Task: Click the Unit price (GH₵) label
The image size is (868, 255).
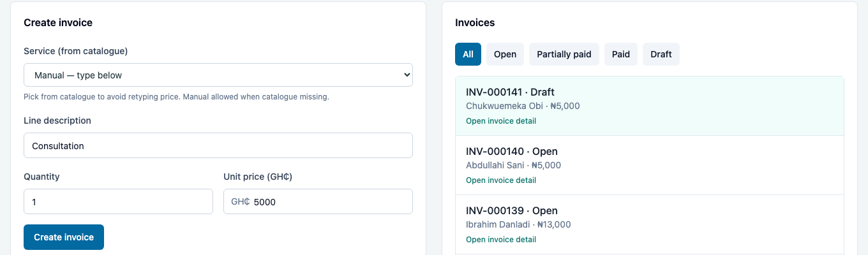Action: coord(258,177)
